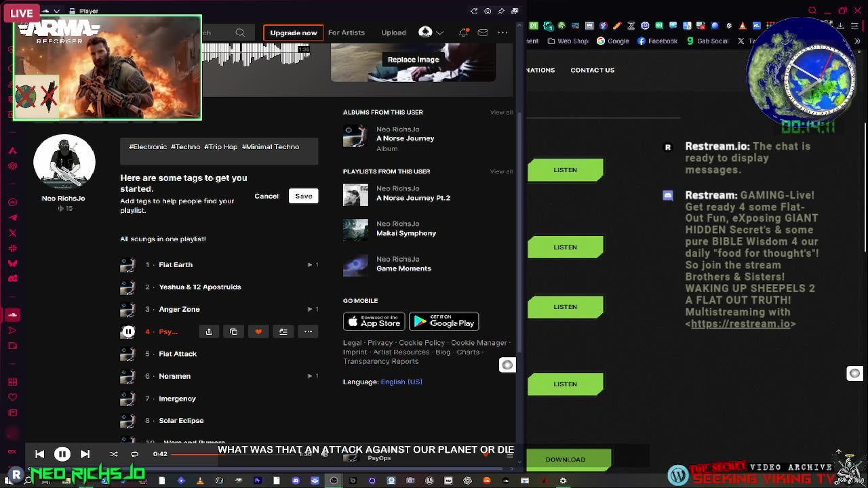Open the Makai Symphony playlist thumbnail

355,230
